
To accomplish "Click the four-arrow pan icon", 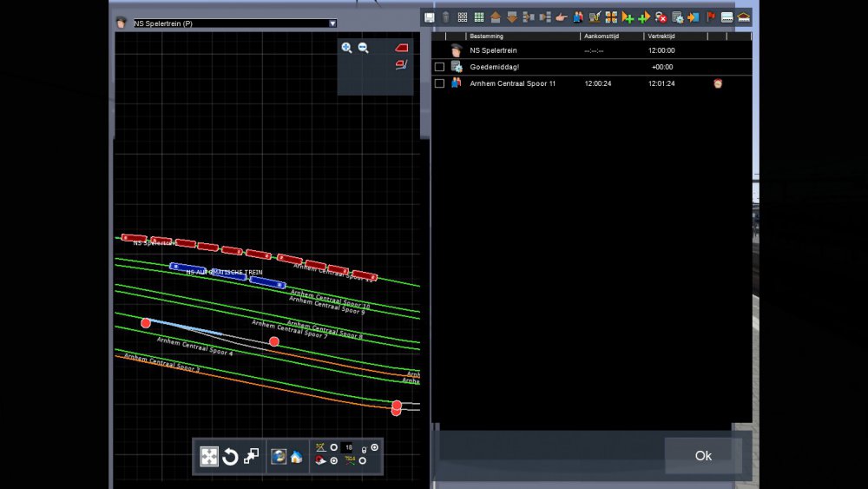I will [209, 457].
